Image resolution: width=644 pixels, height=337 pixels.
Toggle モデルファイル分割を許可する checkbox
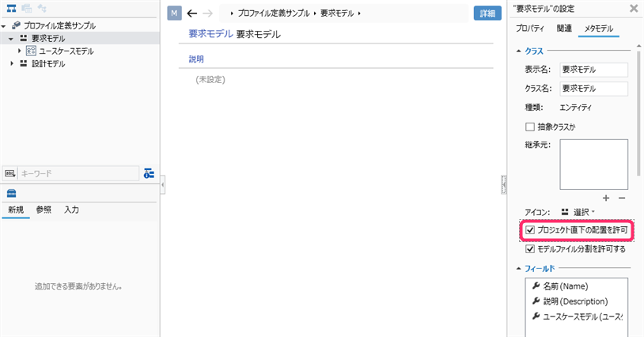click(530, 248)
